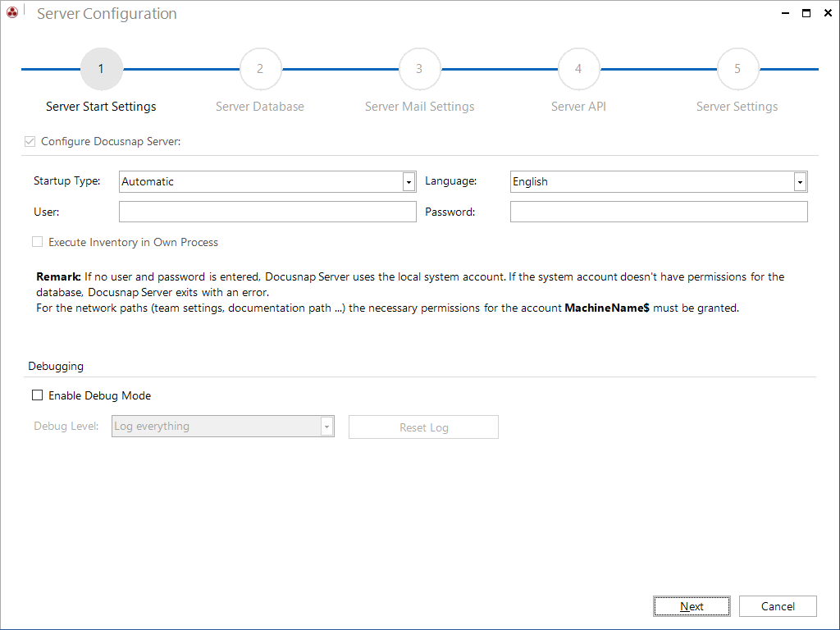
Task: Go to Server Database step label
Action: point(260,107)
